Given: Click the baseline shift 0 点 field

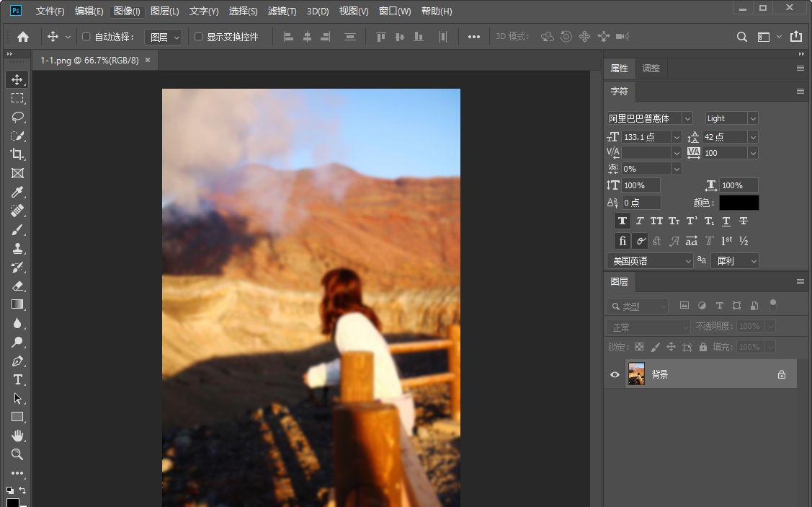Looking at the screenshot, I should click(641, 203).
